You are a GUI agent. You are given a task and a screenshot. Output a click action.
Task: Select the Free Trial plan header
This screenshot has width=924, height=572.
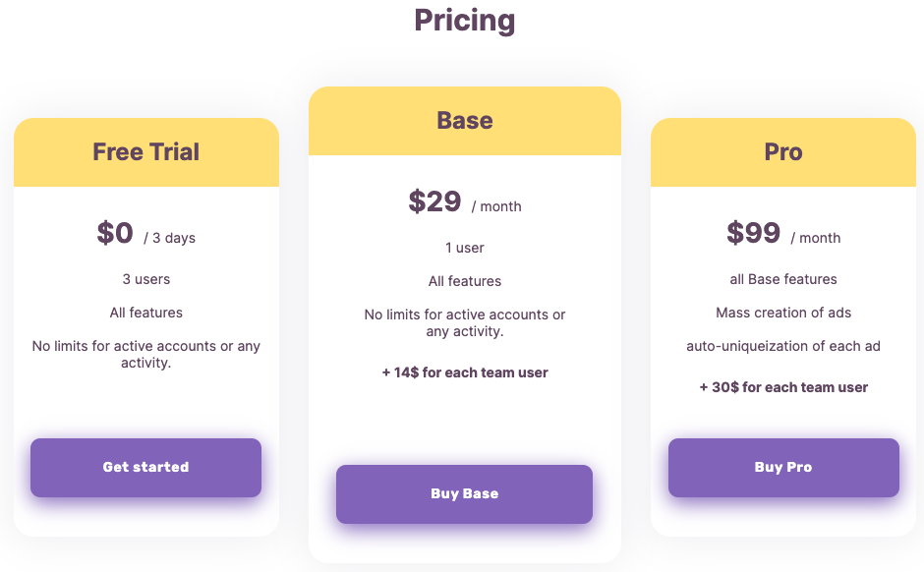click(x=146, y=152)
